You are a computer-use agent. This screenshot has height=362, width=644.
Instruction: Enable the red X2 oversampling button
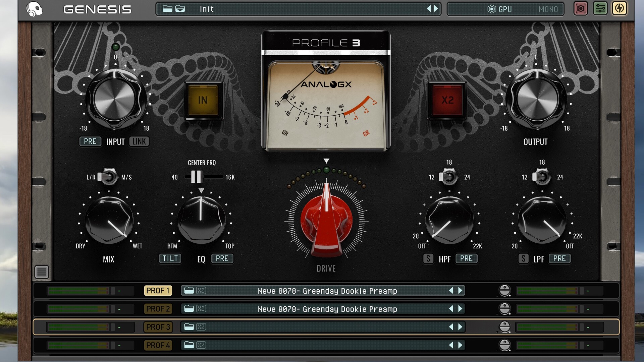447,100
